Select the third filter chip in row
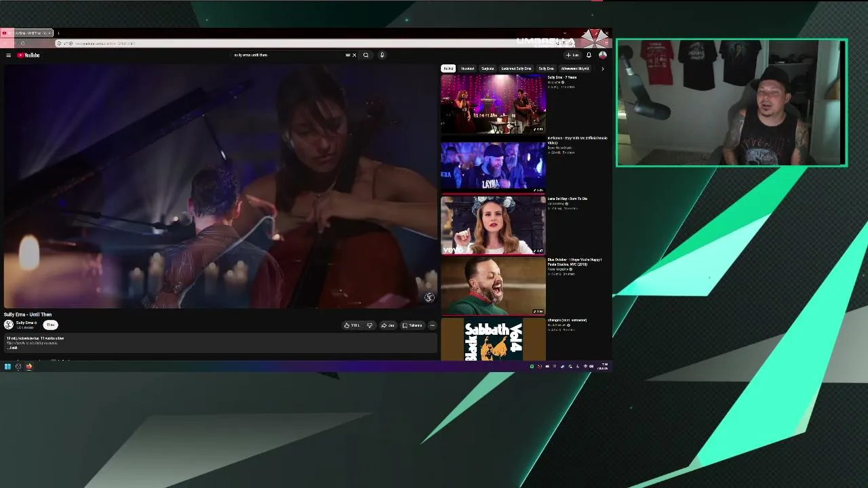 point(488,68)
